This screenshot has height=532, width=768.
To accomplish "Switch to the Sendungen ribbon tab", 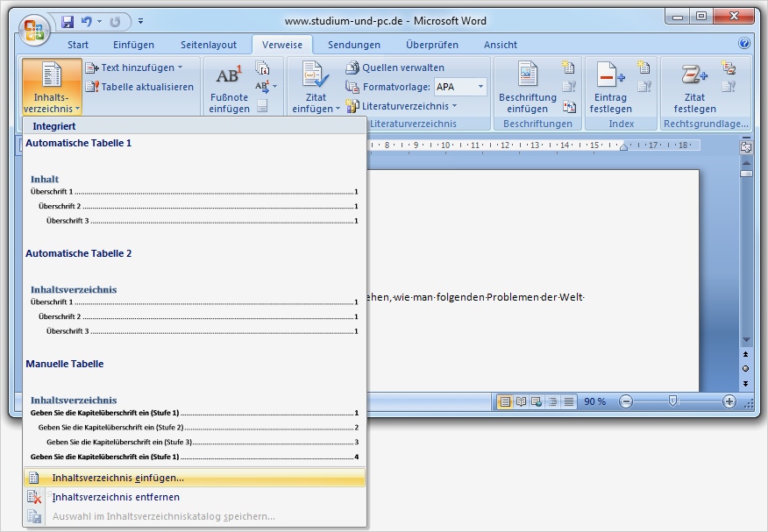I will coord(353,45).
